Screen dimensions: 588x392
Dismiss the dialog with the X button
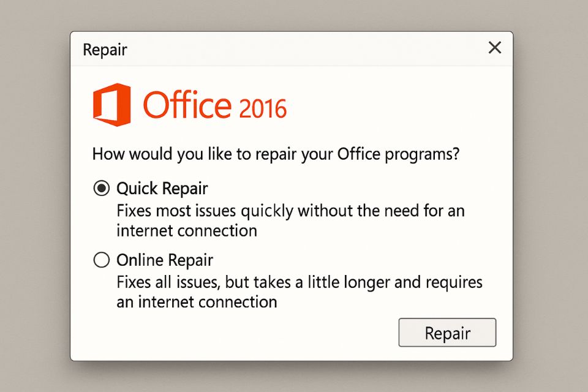tap(494, 47)
